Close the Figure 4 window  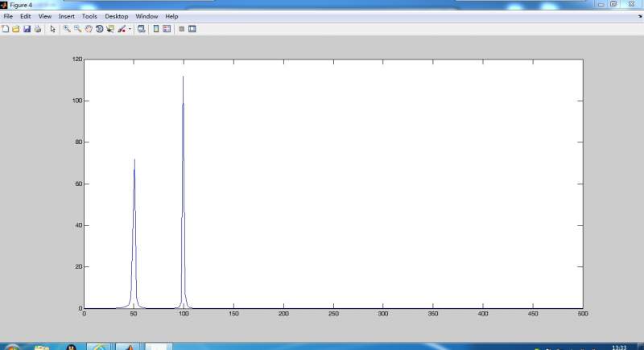[x=632, y=4]
